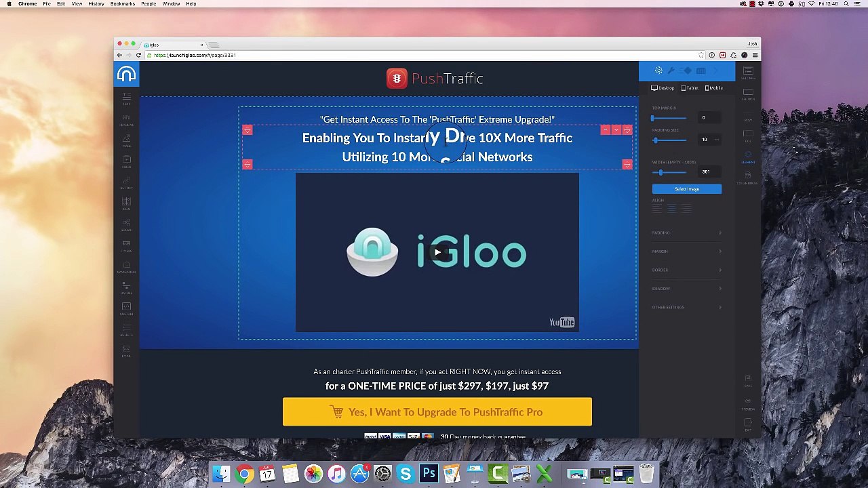Switch to the Tablet device view
The height and width of the screenshot is (488, 868).
pyautogui.click(x=690, y=88)
